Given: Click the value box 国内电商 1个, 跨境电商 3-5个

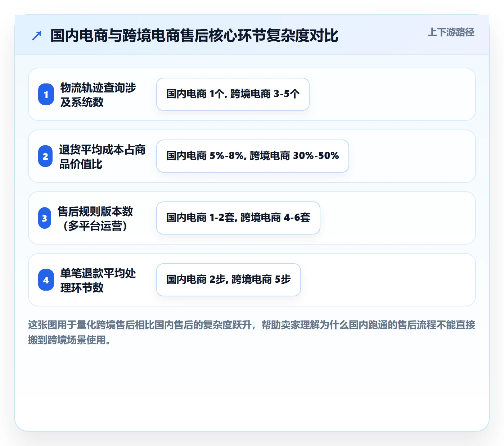Looking at the screenshot, I should (x=233, y=94).
